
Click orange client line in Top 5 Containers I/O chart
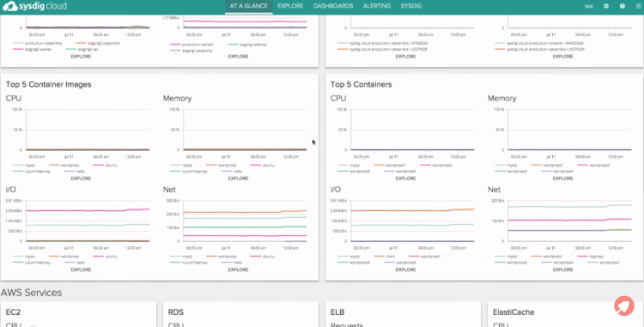click(x=412, y=210)
